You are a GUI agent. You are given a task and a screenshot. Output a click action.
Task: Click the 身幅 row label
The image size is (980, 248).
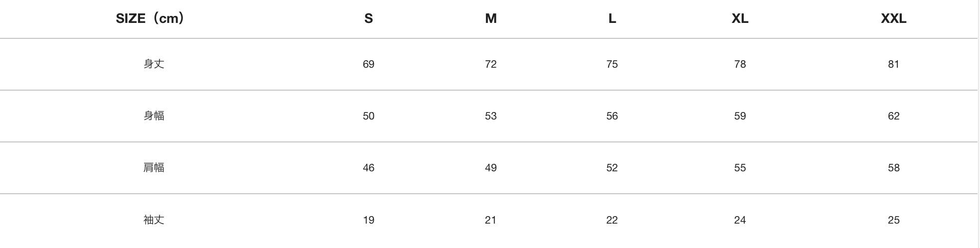click(x=154, y=116)
